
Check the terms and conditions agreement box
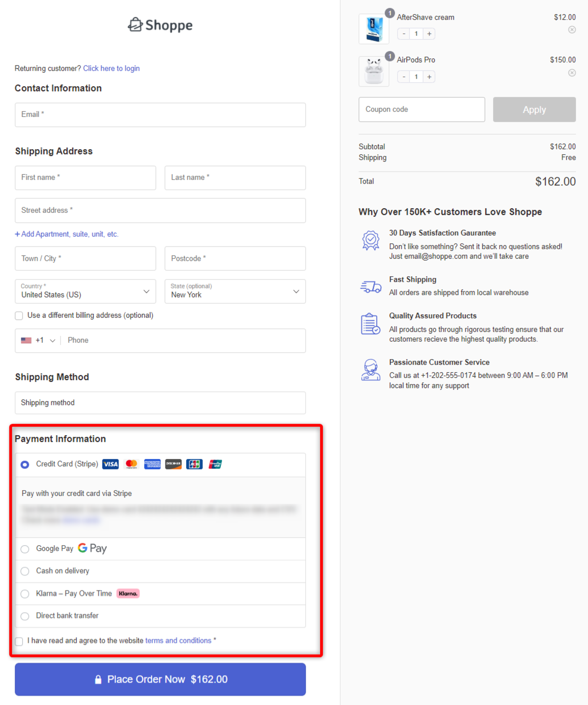click(x=19, y=641)
